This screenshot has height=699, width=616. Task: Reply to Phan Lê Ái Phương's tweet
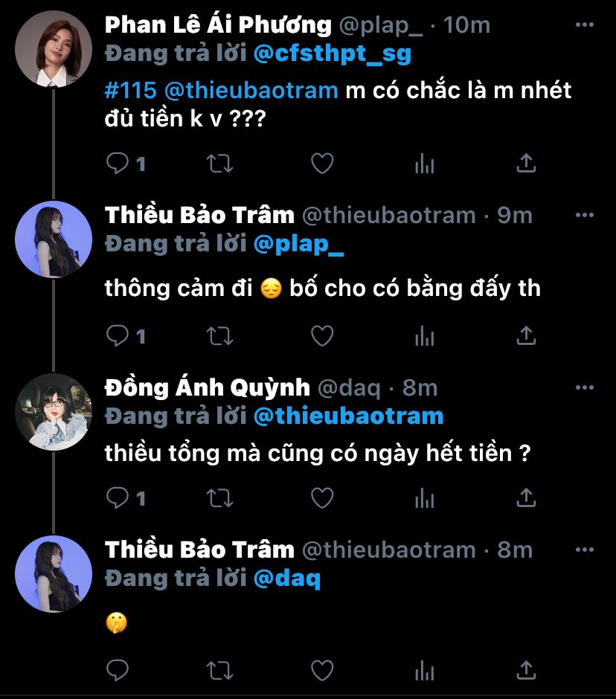coord(118,163)
